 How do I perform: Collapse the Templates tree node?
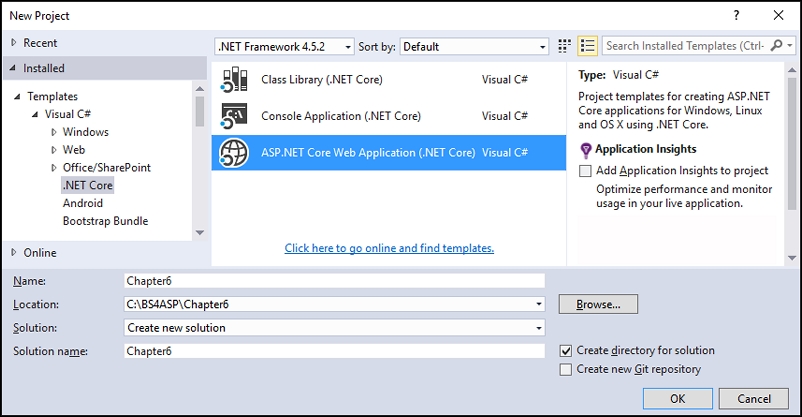(x=17, y=97)
